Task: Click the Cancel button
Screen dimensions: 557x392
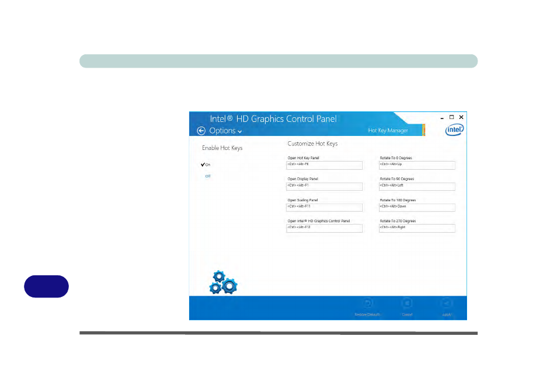Action: tap(407, 307)
